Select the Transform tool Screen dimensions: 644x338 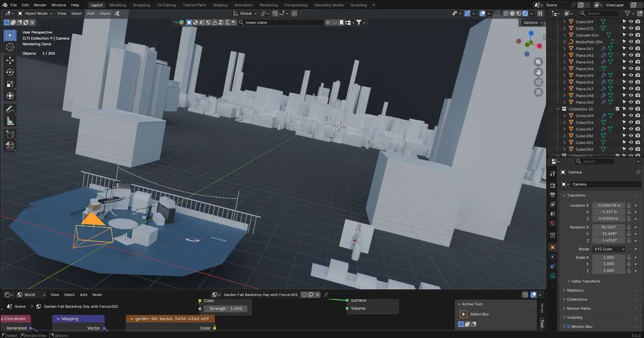(x=10, y=96)
